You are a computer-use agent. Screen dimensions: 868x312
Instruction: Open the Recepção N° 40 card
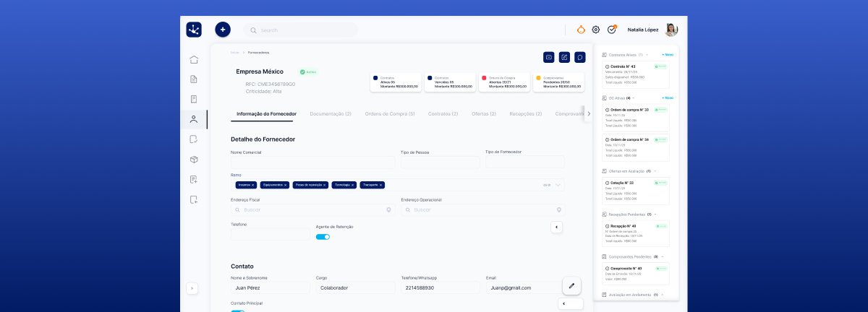pyautogui.click(x=636, y=233)
